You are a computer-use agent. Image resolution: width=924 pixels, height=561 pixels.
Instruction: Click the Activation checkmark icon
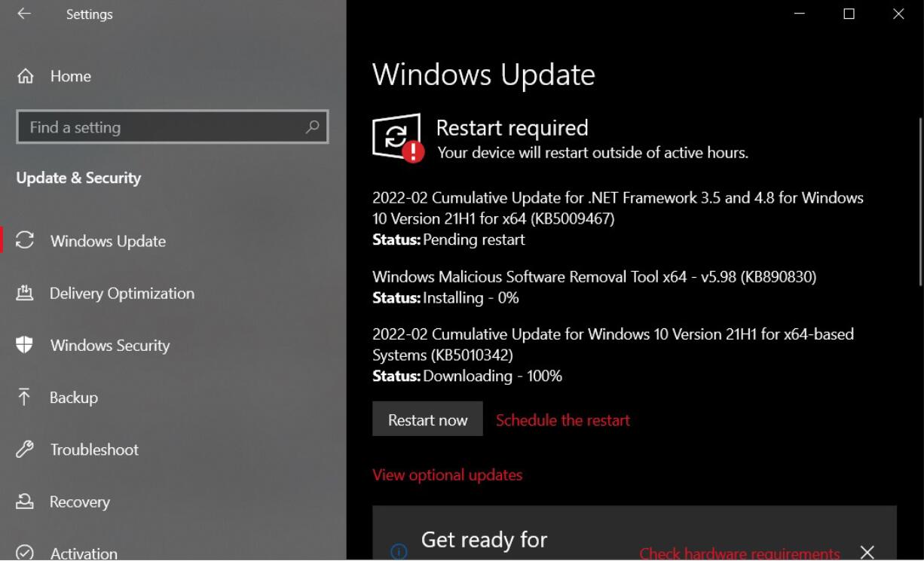pos(25,553)
